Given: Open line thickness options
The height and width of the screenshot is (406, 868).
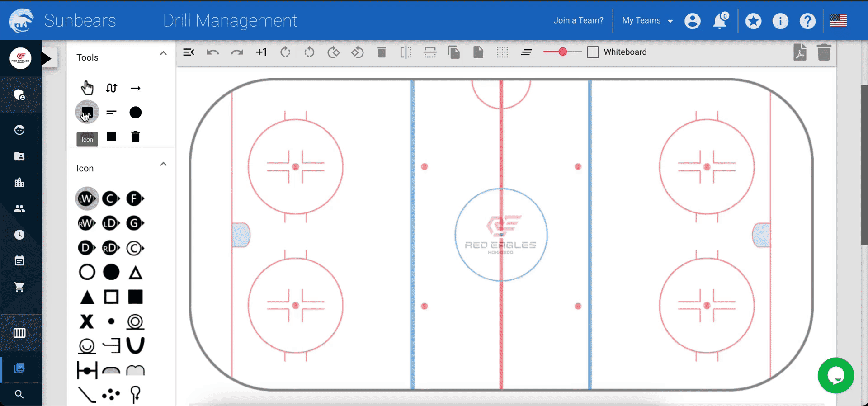Looking at the screenshot, I should (526, 52).
